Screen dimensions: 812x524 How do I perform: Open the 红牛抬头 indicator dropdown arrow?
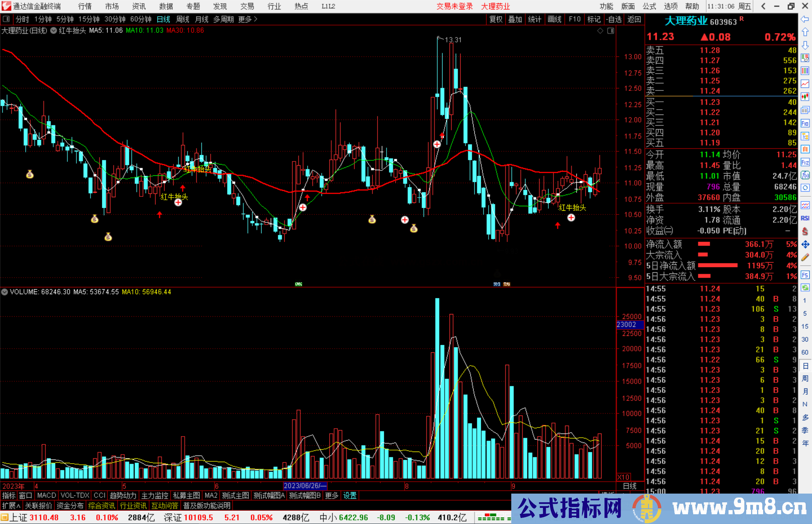(53, 31)
